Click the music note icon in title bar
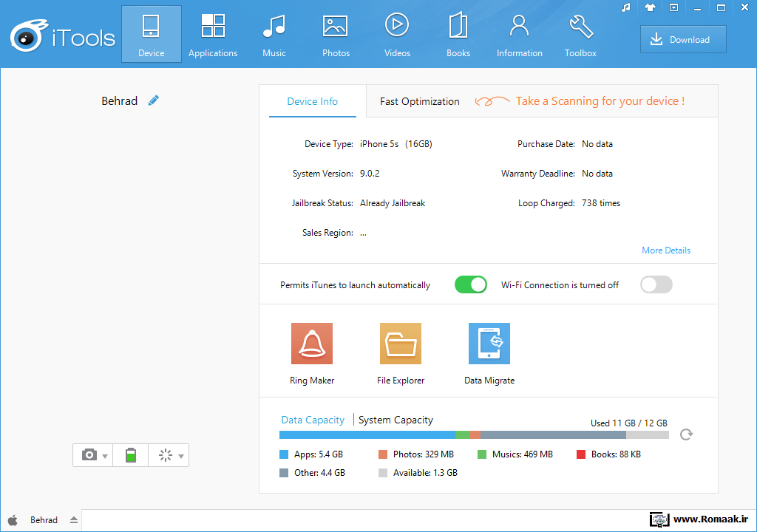 click(x=626, y=7)
